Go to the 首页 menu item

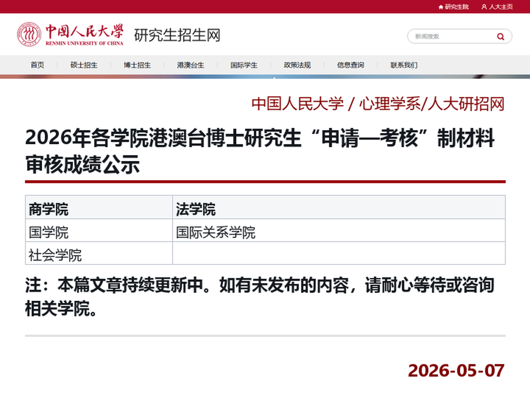[x=37, y=65]
